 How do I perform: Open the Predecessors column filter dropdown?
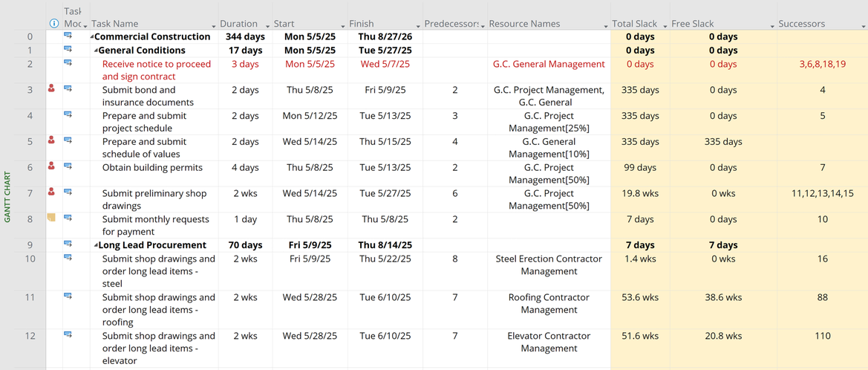(x=483, y=25)
